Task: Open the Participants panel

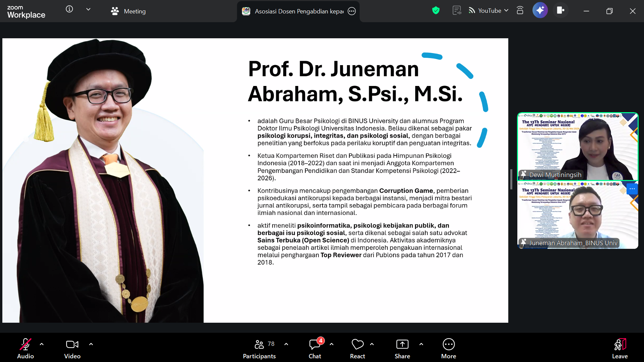Action: tap(259, 349)
